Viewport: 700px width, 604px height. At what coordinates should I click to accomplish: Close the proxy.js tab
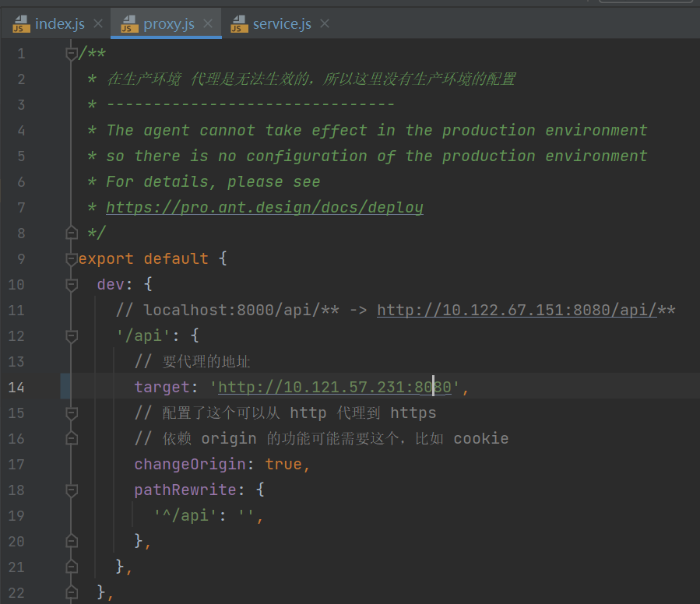206,23
